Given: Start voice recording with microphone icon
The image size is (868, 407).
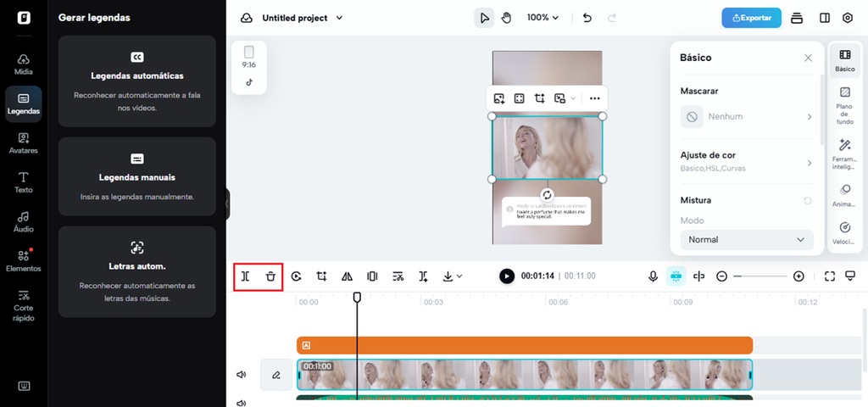Looking at the screenshot, I should pyautogui.click(x=653, y=276).
